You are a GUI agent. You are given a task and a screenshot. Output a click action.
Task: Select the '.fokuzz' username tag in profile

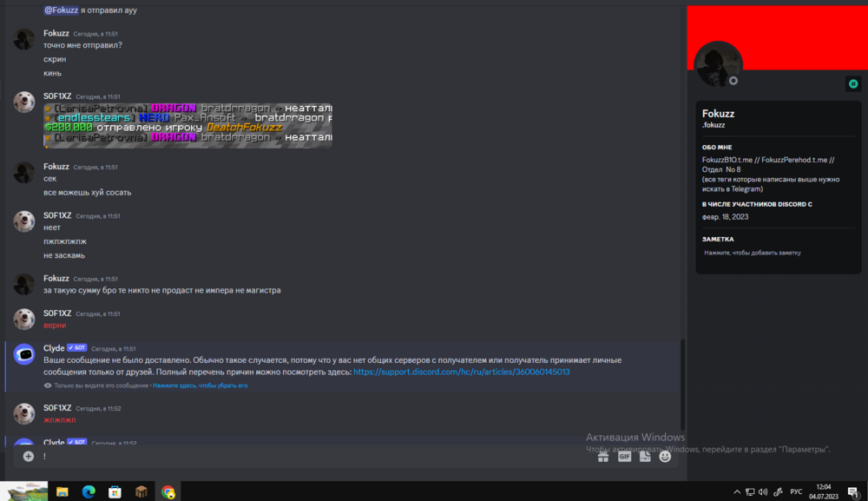click(713, 125)
